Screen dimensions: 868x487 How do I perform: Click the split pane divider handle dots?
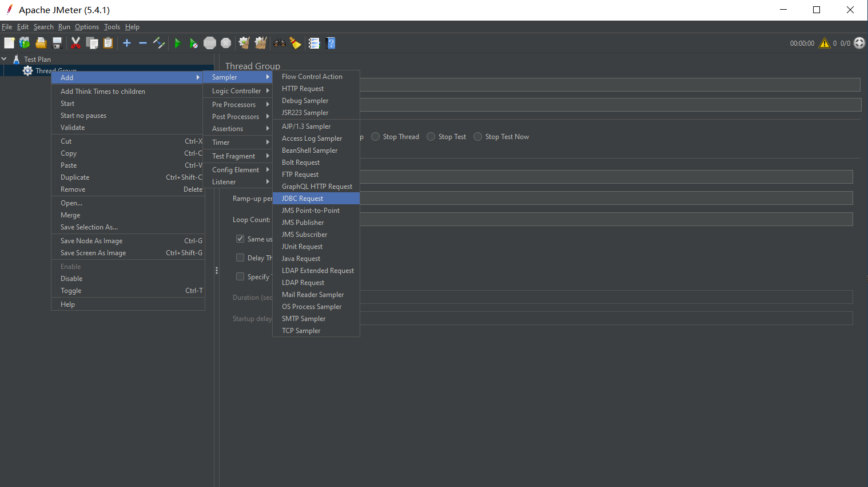[x=217, y=270]
